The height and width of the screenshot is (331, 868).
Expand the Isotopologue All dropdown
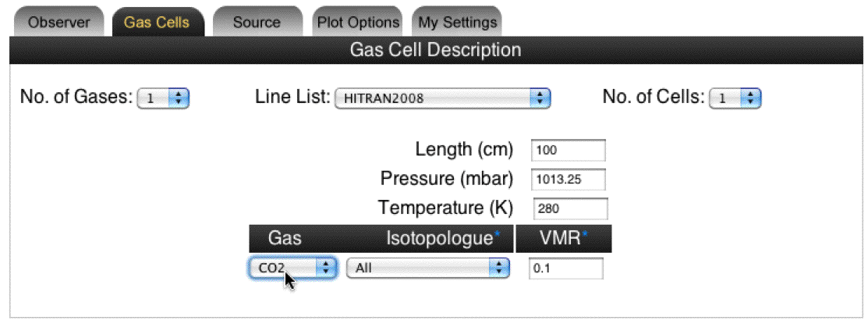click(428, 269)
